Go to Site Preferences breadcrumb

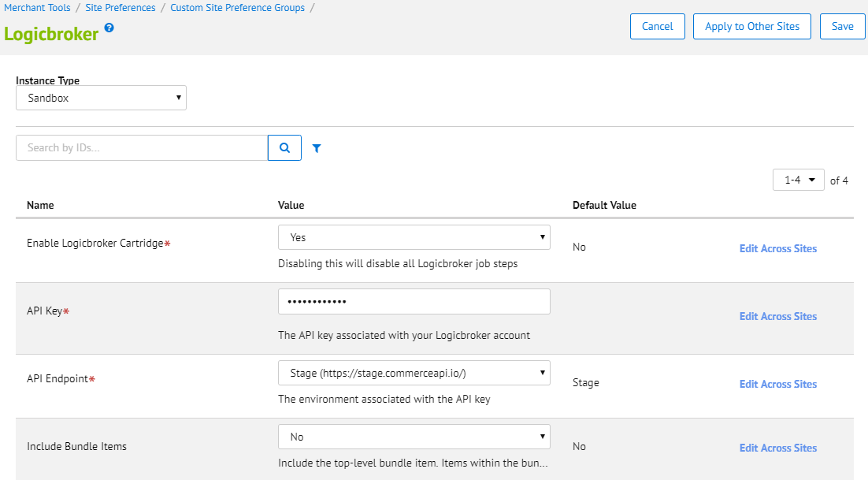121,8
